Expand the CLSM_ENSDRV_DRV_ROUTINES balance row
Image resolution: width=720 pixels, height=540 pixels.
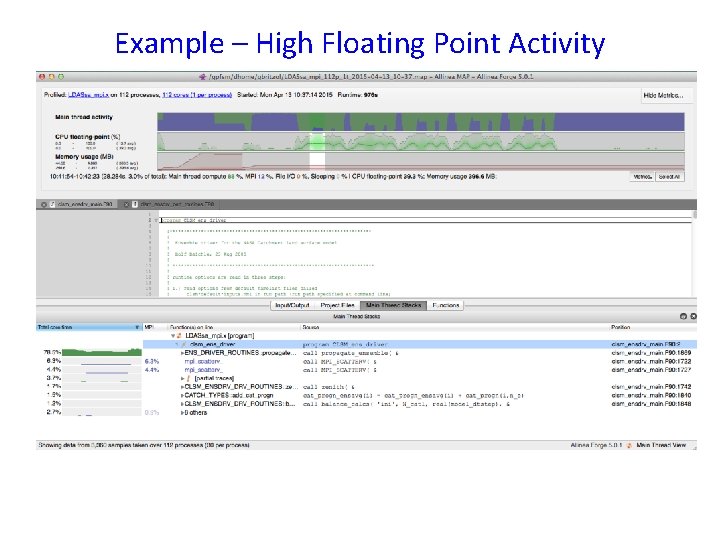(182, 404)
